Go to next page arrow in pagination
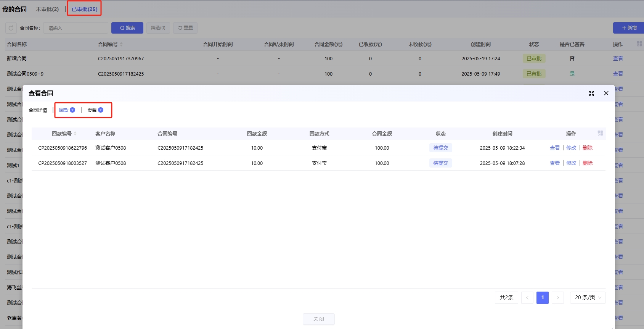This screenshot has height=329, width=644. (557, 297)
